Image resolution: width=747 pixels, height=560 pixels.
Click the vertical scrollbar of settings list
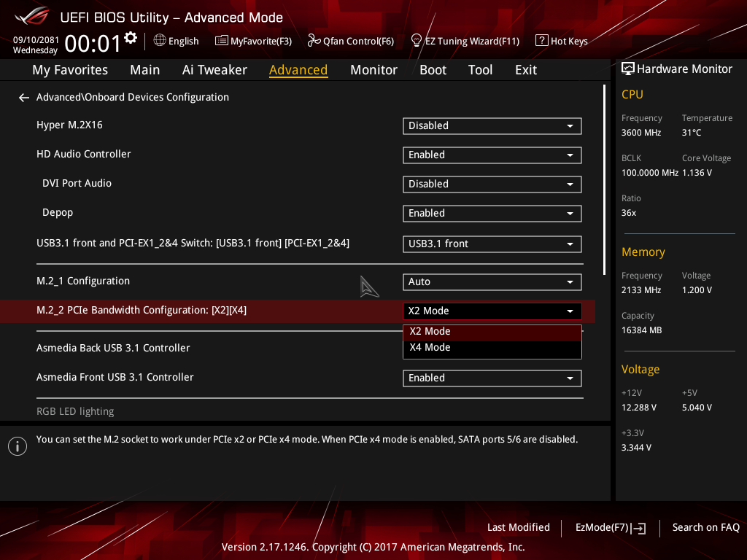[604, 180]
